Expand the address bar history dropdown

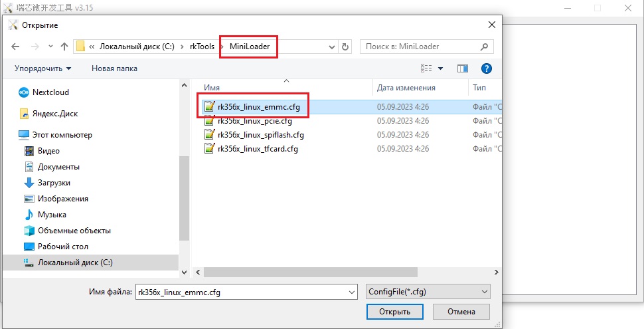(332, 47)
